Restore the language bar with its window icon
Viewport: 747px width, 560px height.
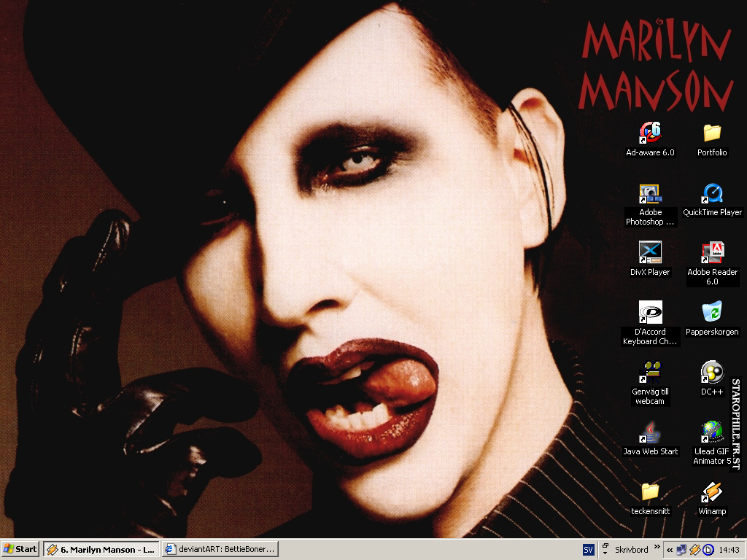tap(605, 545)
